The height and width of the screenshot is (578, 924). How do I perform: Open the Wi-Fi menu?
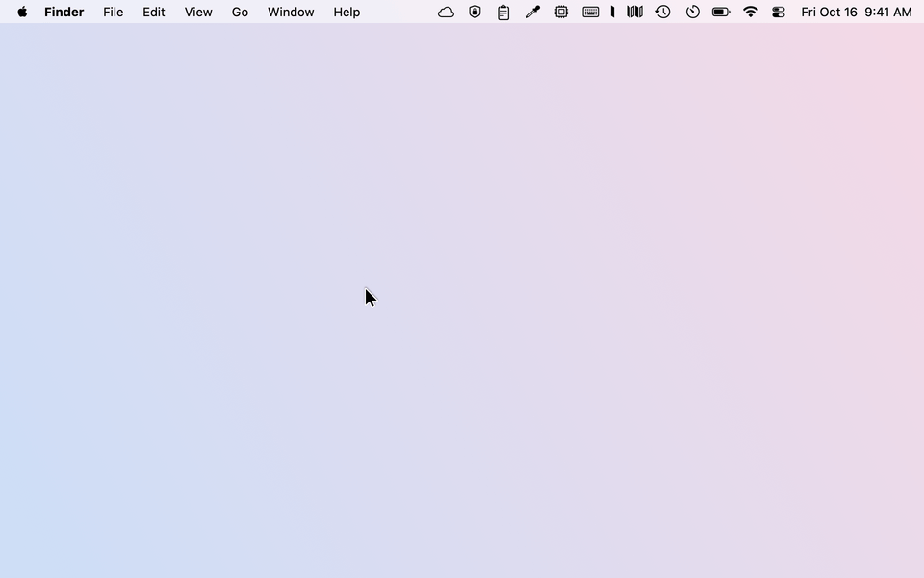750,12
